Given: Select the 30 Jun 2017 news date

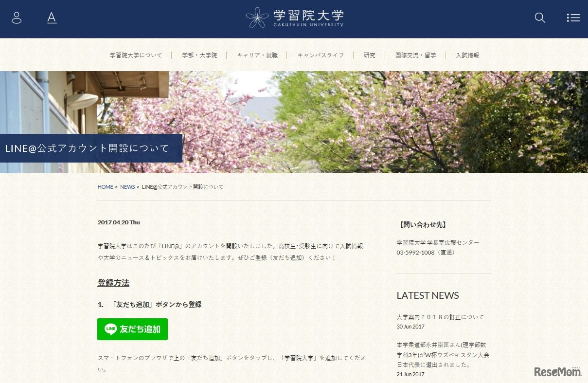Looking at the screenshot, I should 410,327.
